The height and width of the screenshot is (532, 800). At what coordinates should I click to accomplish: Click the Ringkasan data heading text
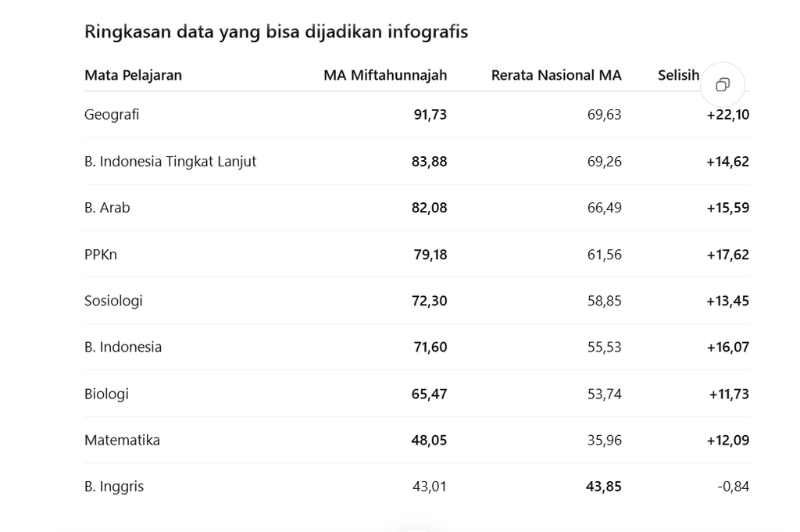pos(276,31)
